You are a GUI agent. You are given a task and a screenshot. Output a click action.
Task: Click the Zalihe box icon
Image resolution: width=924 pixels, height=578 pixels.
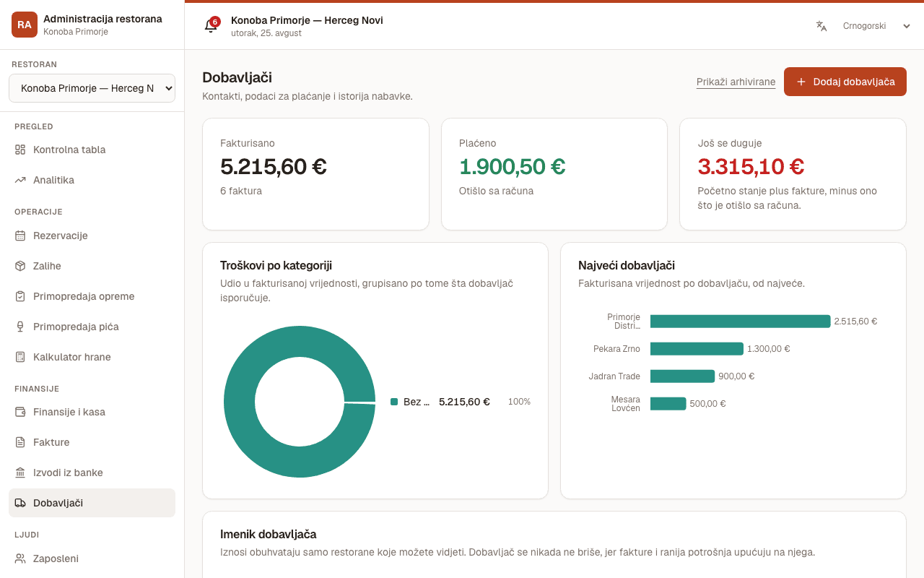(x=20, y=266)
